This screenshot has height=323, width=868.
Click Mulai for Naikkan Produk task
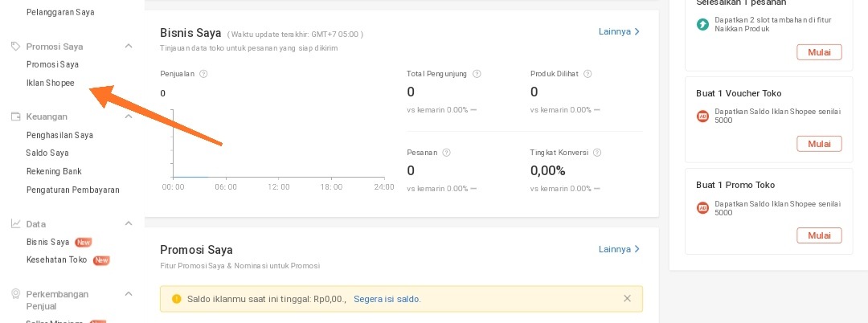[x=819, y=52]
